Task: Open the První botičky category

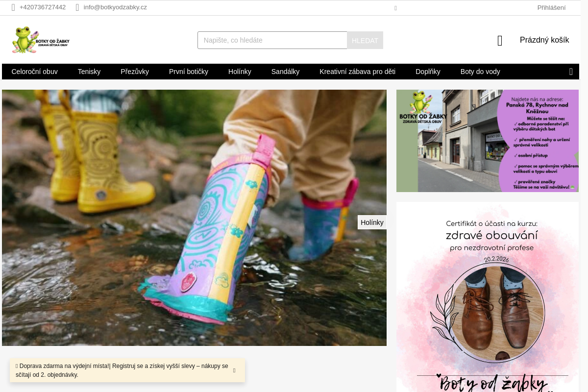Action: pos(189,72)
